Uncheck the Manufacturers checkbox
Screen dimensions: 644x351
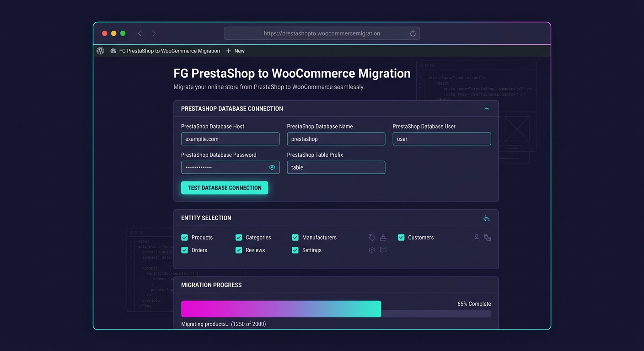point(295,237)
